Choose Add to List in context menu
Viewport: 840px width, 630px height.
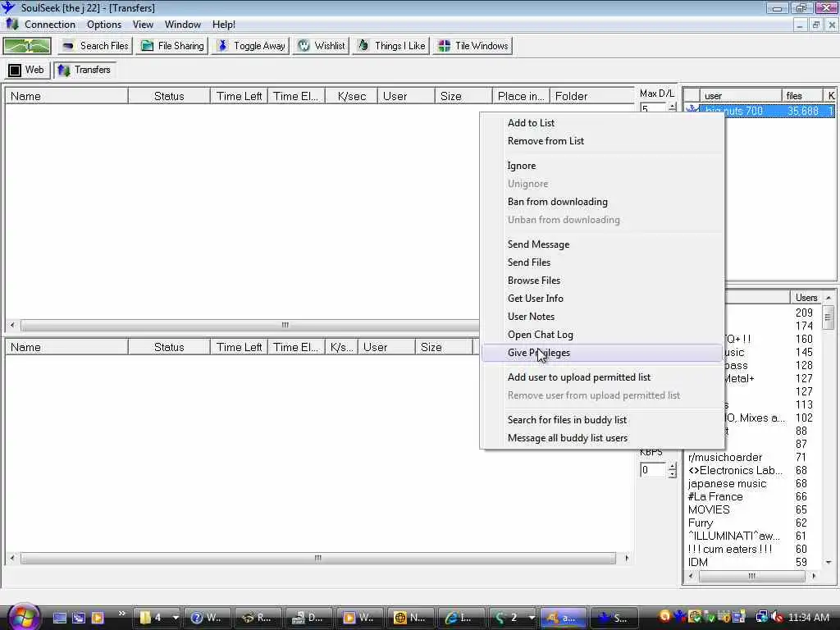coord(602,123)
